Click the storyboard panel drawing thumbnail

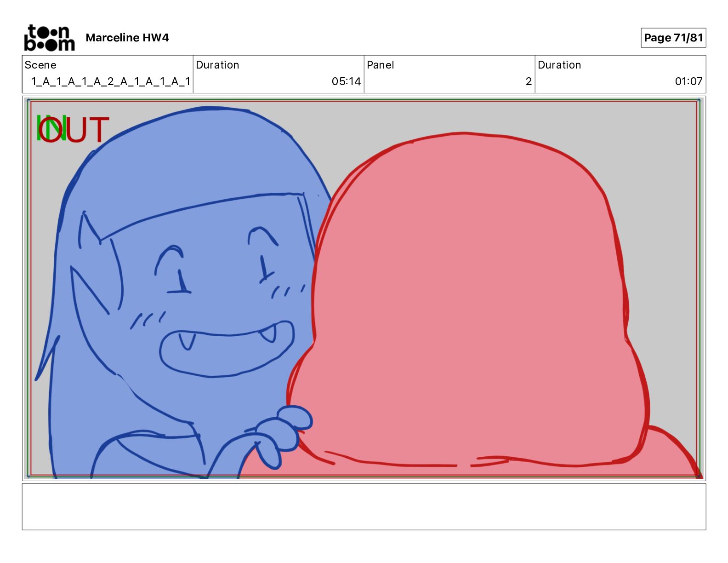tap(364, 288)
